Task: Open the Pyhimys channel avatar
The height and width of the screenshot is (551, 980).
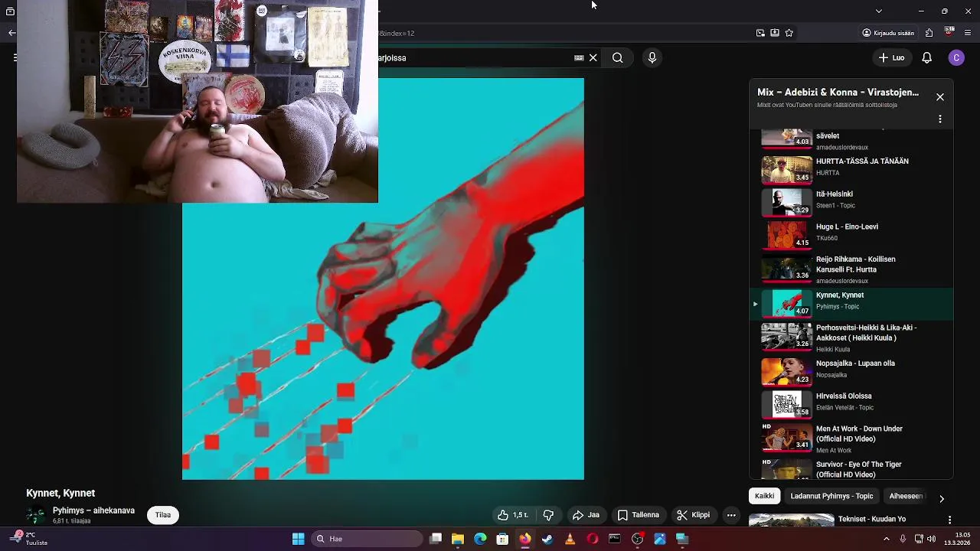Action: pos(35,515)
